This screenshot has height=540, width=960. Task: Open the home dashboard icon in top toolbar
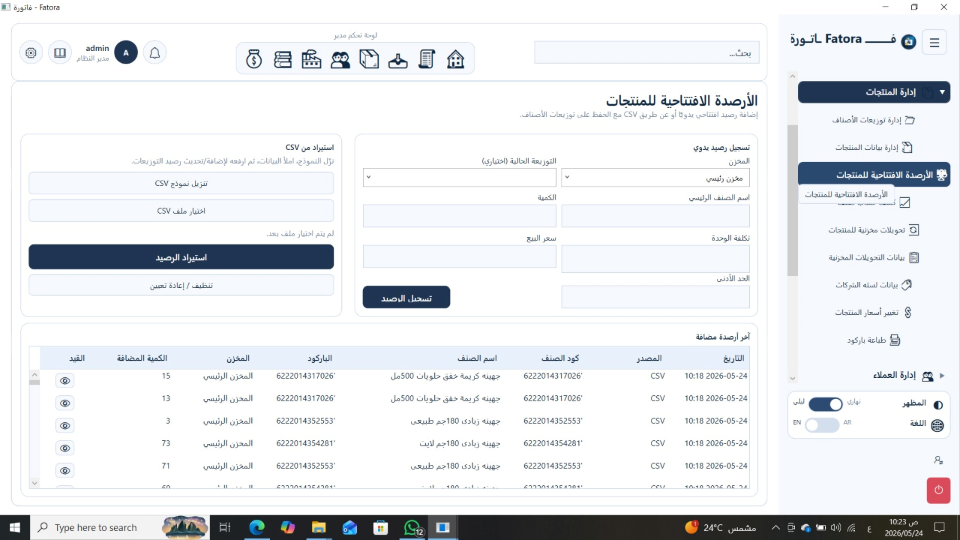coord(456,59)
